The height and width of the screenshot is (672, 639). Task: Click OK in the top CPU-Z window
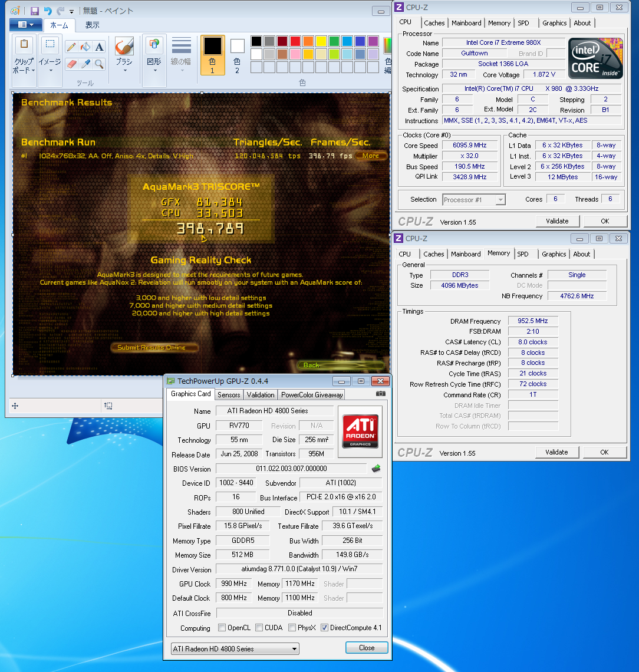click(x=605, y=221)
